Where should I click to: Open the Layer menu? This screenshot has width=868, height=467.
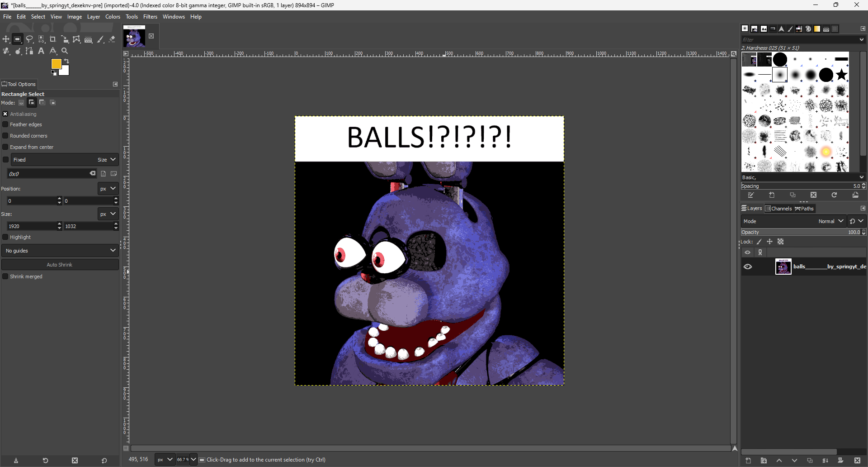(x=94, y=17)
